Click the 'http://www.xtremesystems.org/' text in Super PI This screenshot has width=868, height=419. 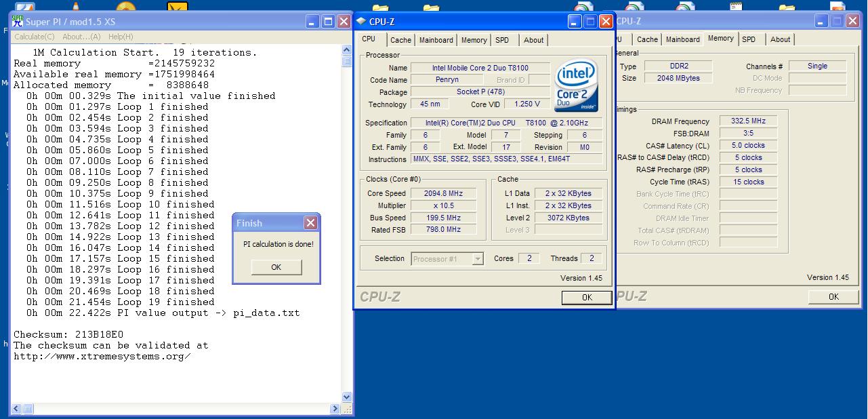[x=102, y=356]
